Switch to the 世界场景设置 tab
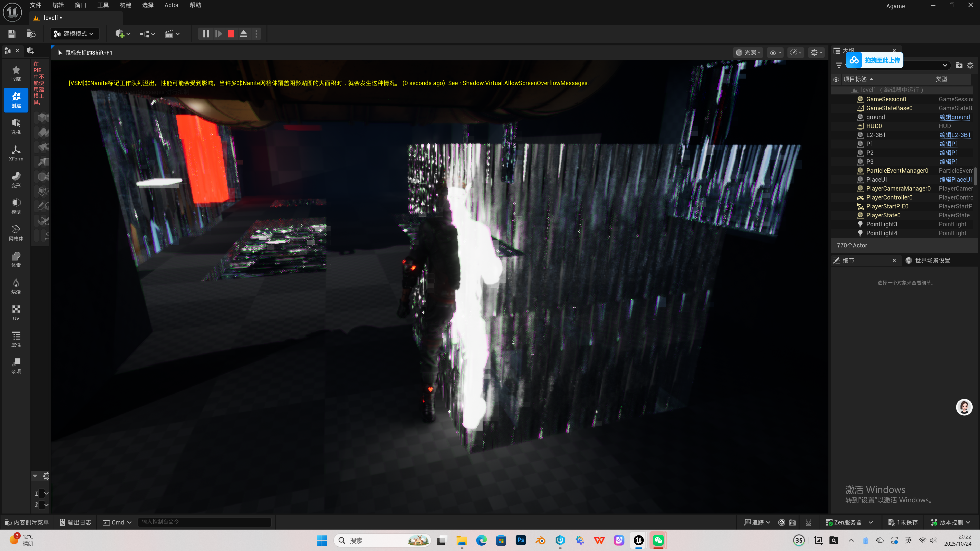980x551 pixels. point(932,260)
